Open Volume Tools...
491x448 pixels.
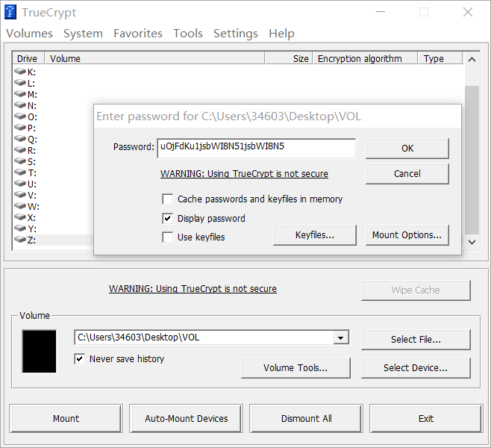pyautogui.click(x=295, y=368)
